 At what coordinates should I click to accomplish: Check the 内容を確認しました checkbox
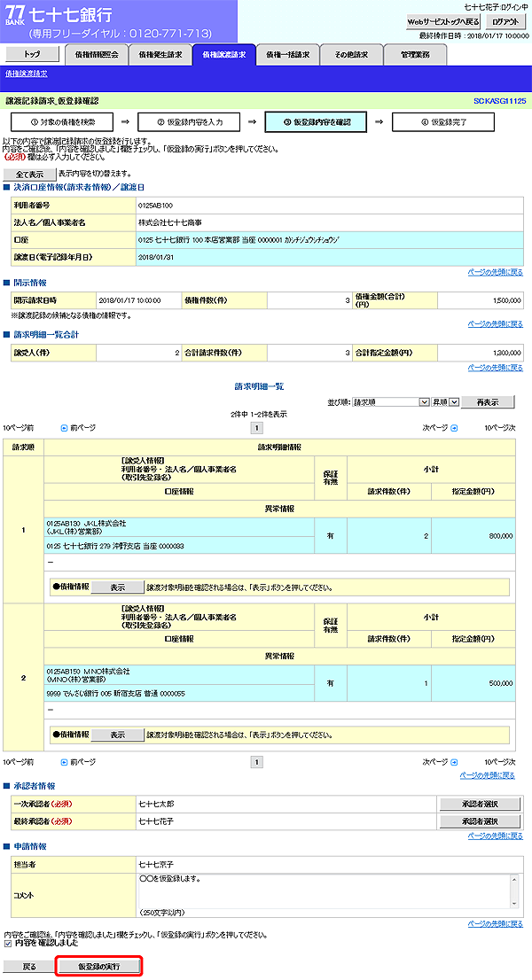pyautogui.click(x=7, y=943)
